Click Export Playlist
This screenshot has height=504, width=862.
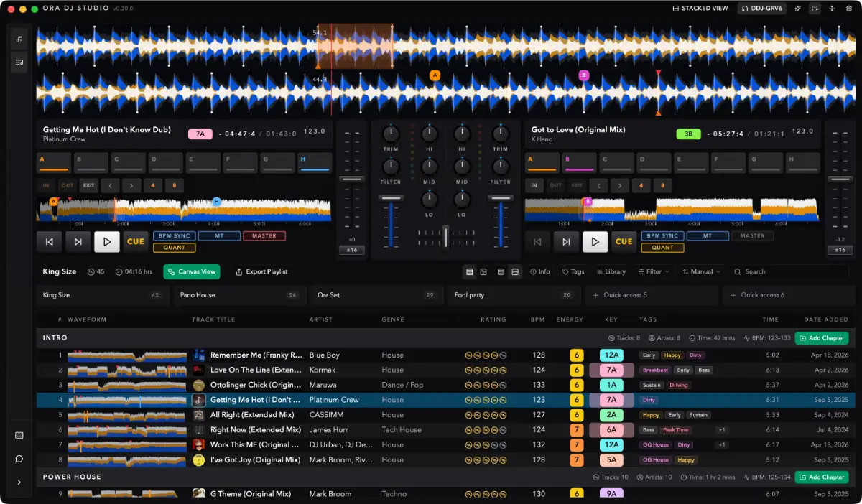coord(261,271)
